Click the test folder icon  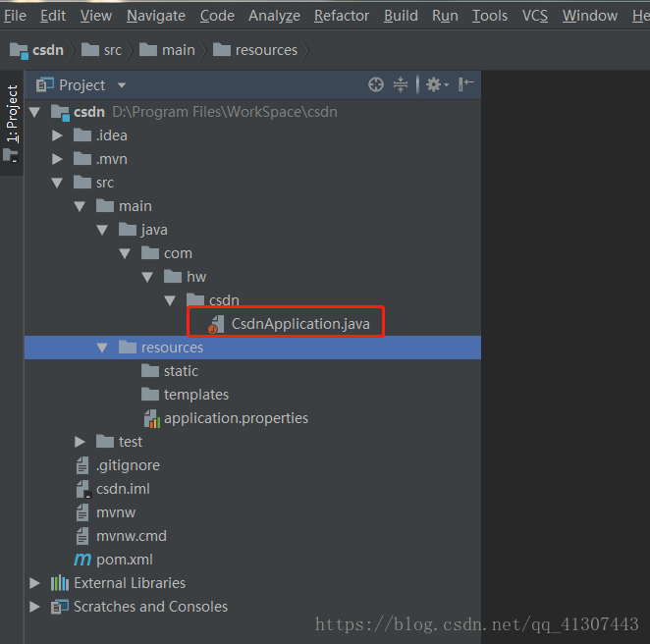pos(105,442)
